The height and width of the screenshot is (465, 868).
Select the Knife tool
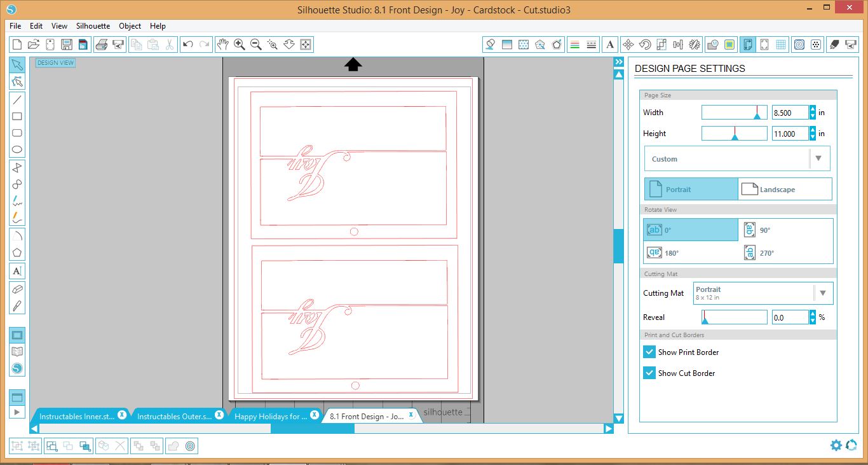pyautogui.click(x=17, y=305)
